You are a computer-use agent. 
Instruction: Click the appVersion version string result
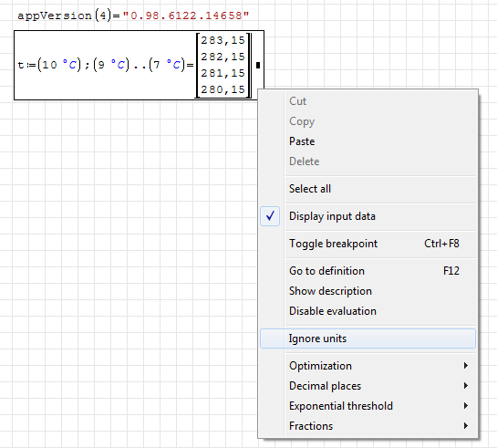pos(186,16)
